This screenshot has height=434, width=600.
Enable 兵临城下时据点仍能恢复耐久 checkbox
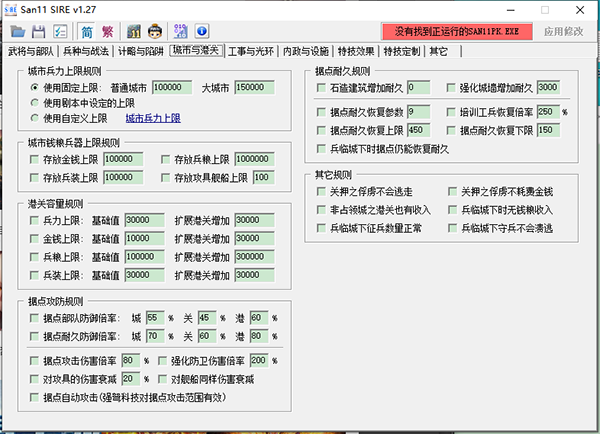[321, 149]
